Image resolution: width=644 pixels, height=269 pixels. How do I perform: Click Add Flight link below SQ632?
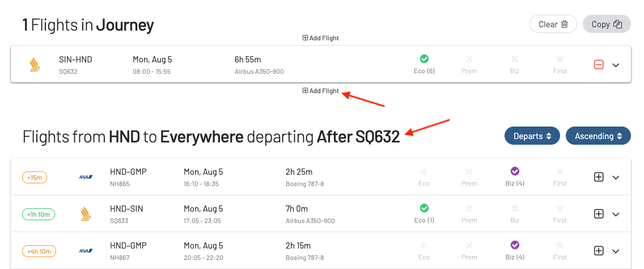321,91
